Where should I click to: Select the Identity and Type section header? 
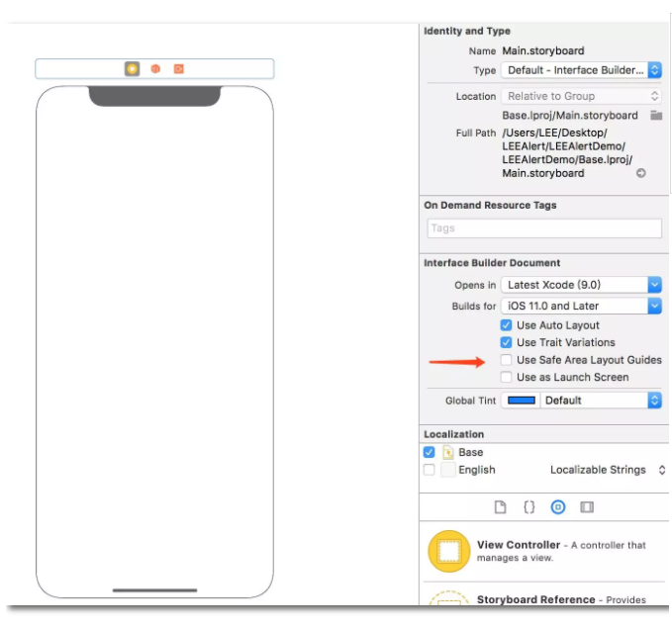(x=467, y=31)
